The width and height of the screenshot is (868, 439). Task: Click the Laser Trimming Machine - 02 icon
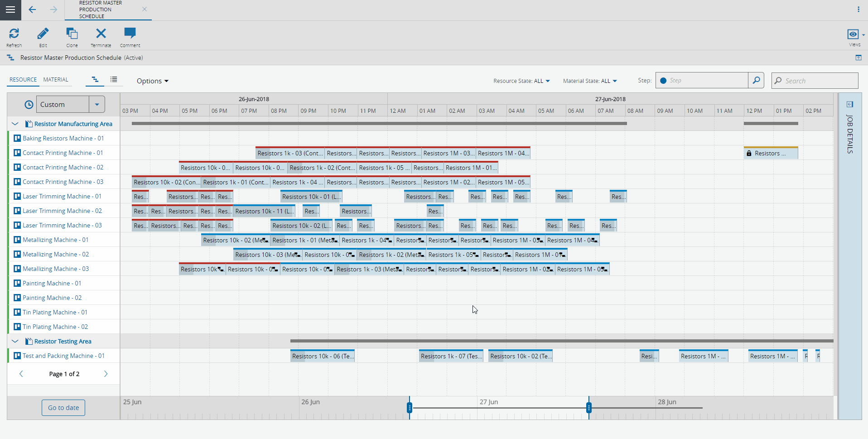[x=17, y=211]
